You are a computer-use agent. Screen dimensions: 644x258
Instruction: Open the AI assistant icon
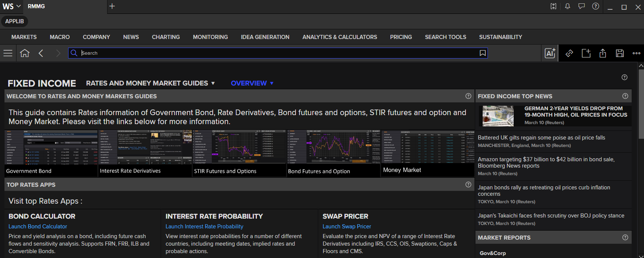(x=550, y=53)
